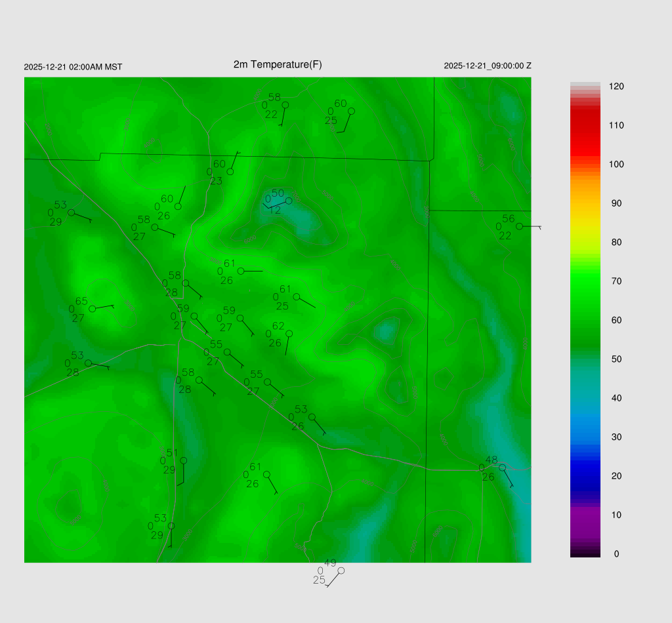
Task: Click the station circle reading 60 and 25
Action: [x=351, y=111]
